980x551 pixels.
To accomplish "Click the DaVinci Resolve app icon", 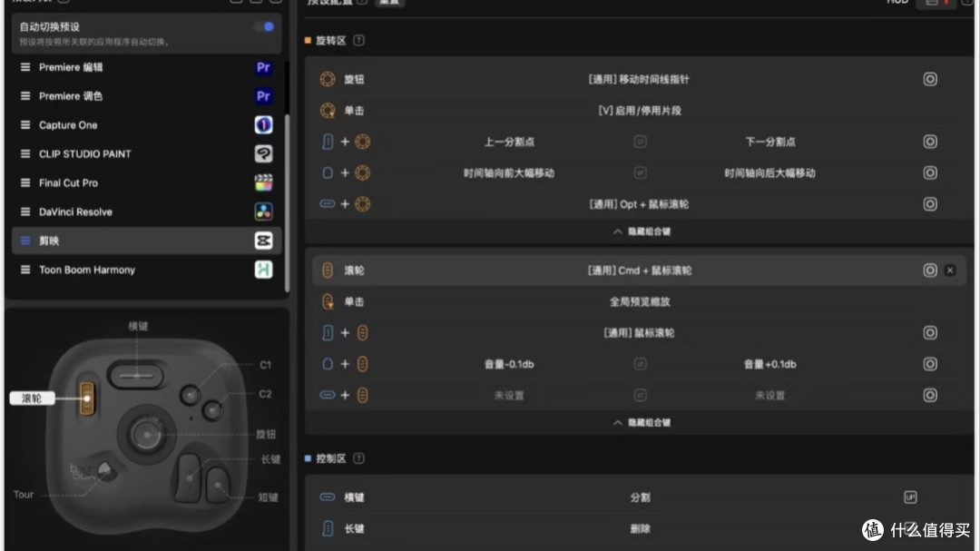I will pyautogui.click(x=264, y=212).
